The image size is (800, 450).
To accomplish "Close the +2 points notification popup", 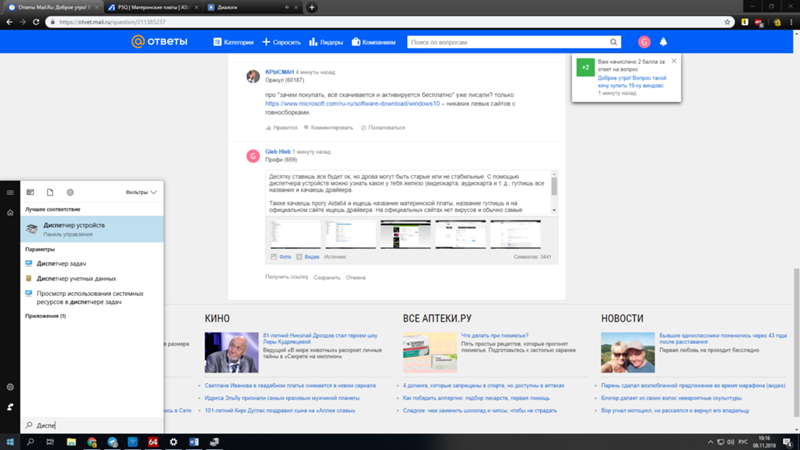I will (674, 61).
